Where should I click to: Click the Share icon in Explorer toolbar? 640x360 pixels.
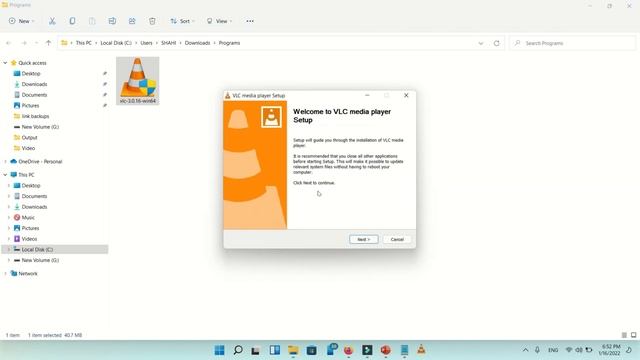pos(132,21)
